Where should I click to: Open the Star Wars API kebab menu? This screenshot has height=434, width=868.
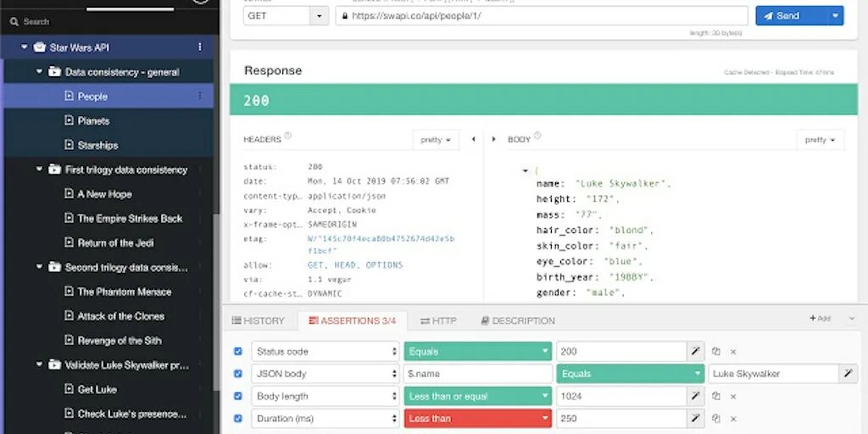(x=200, y=47)
